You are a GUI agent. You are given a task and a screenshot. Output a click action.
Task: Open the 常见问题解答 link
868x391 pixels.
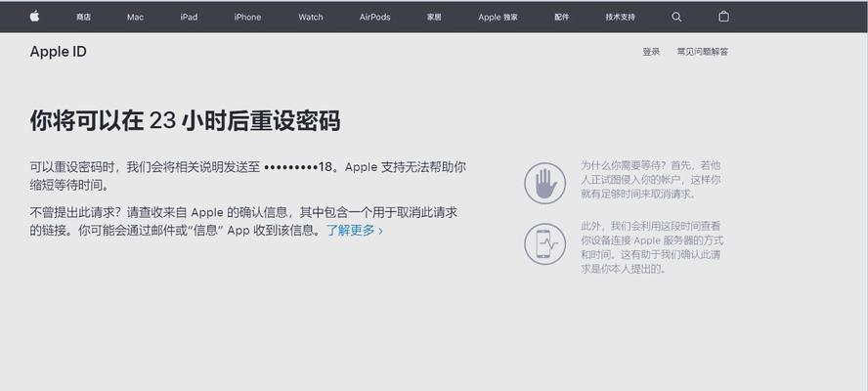[x=703, y=52]
